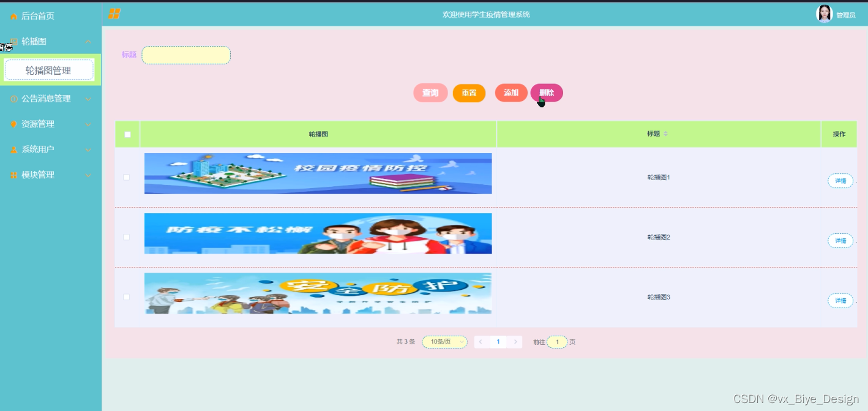Click the orange logo icon in header
868x411 pixels.
[114, 13]
